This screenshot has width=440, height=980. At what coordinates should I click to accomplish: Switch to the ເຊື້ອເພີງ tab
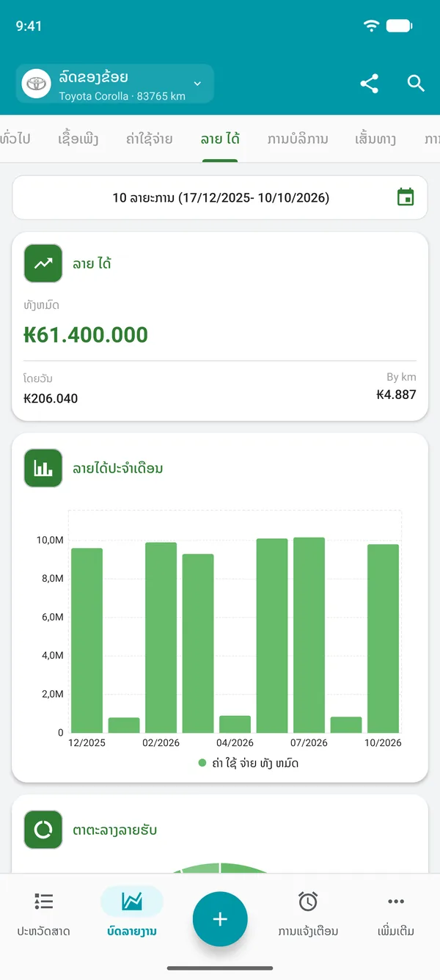point(78,139)
